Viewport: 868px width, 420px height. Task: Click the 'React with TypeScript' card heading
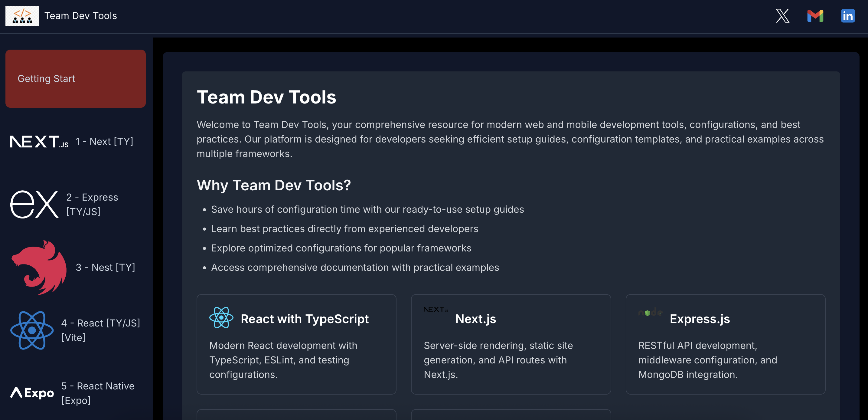pyautogui.click(x=305, y=319)
